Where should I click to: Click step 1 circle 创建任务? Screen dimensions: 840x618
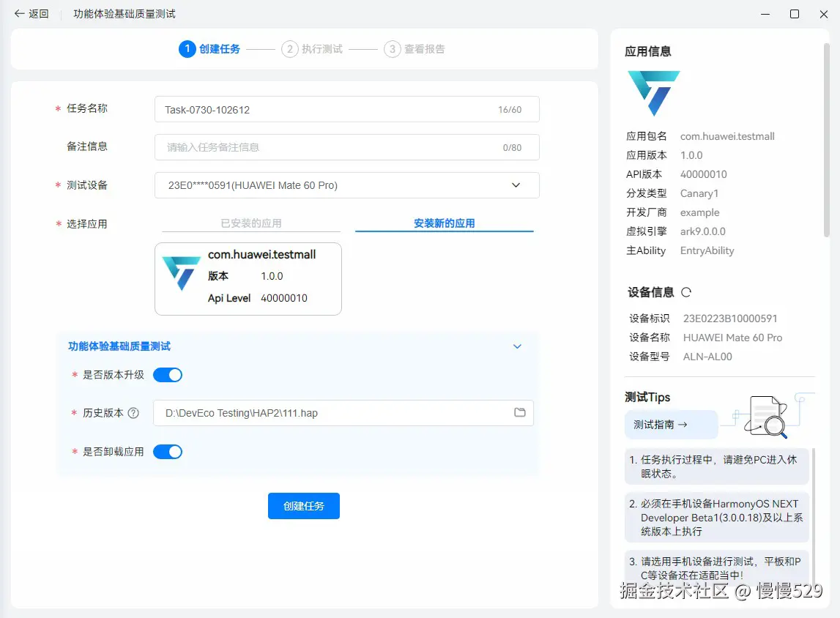187,49
